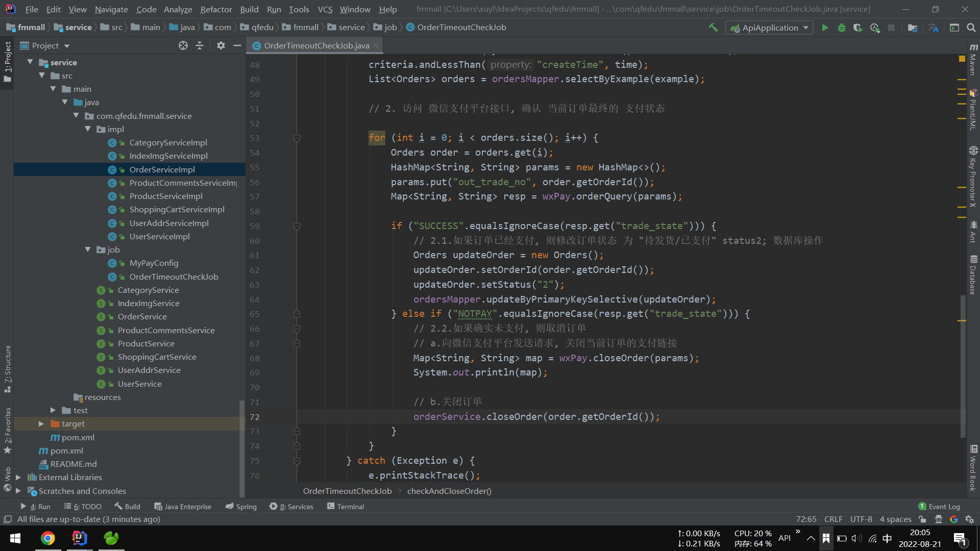The height and width of the screenshot is (551, 980).
Task: Open the 8: Services tool window
Action: coord(291,507)
